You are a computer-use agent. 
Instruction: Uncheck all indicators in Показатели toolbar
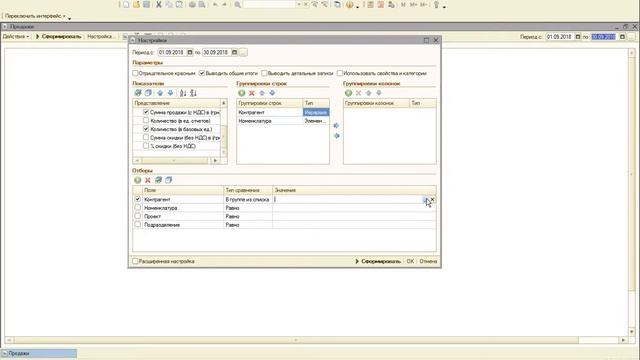click(x=148, y=93)
